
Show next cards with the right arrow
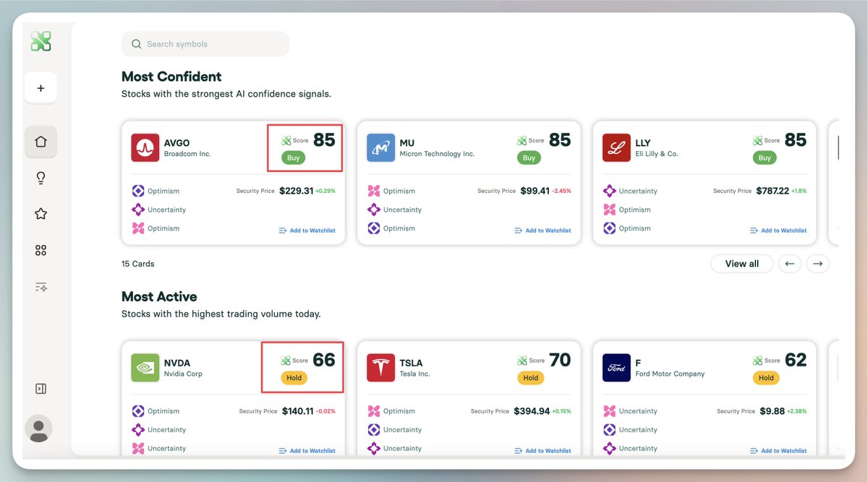pyautogui.click(x=817, y=264)
